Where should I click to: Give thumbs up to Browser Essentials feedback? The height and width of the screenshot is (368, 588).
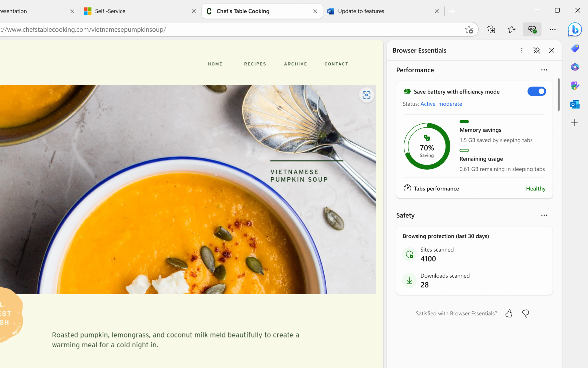pos(509,313)
